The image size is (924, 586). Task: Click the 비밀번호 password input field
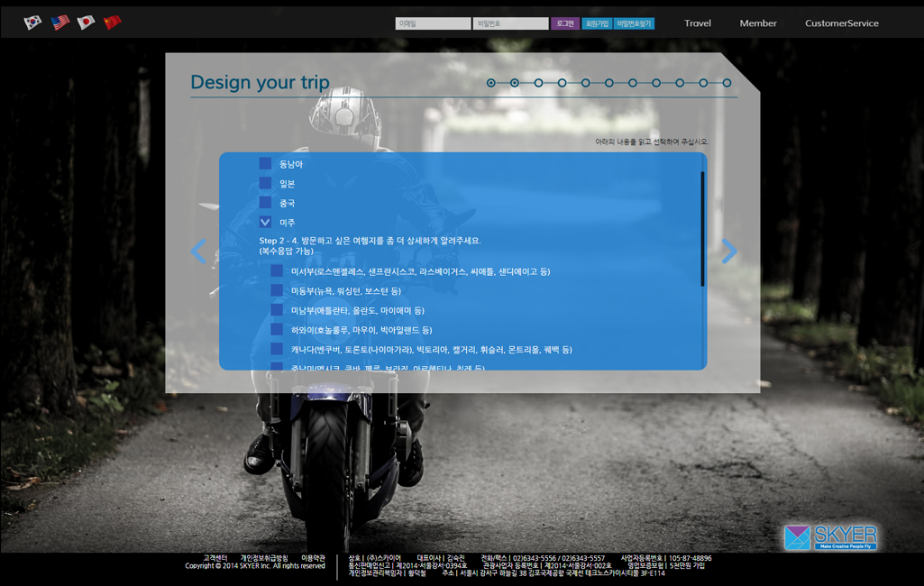[x=511, y=23]
